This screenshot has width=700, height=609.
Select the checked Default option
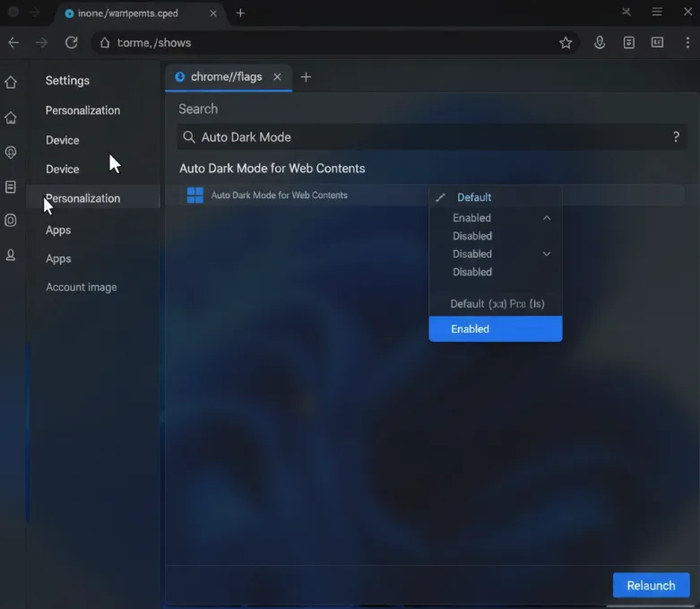[474, 197]
